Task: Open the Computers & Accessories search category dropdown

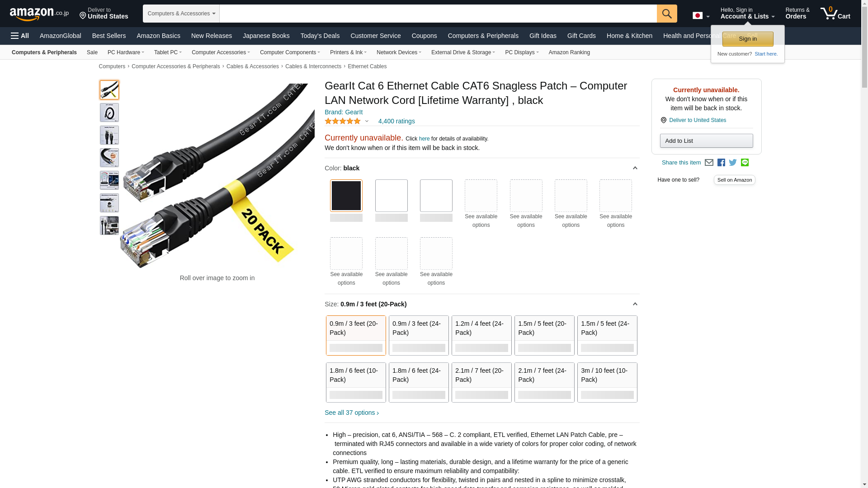Action: (181, 14)
